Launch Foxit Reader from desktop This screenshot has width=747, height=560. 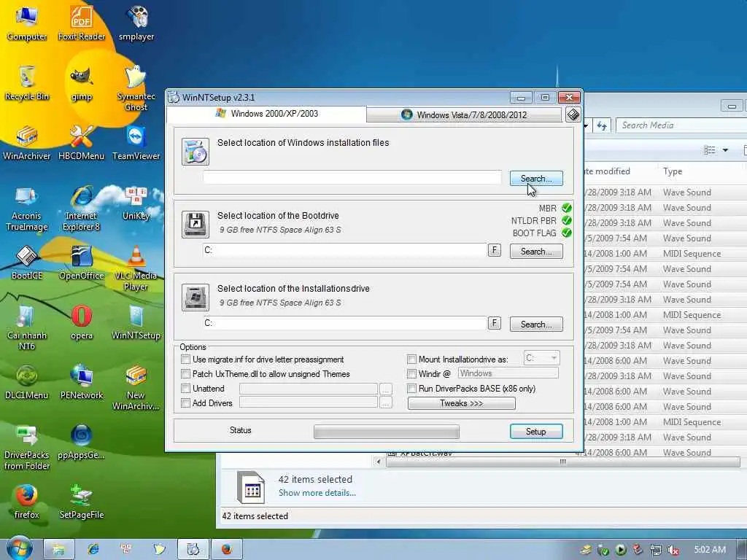82,23
